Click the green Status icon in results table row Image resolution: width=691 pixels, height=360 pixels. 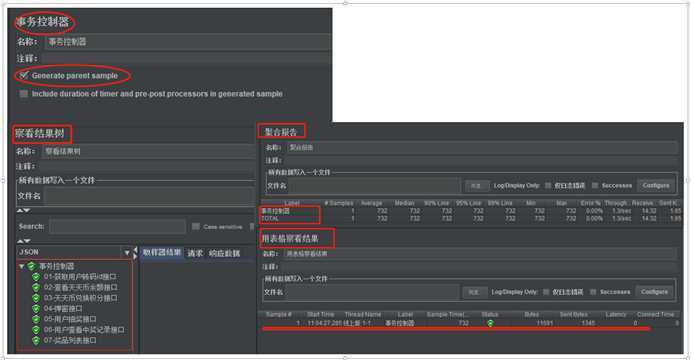[490, 323]
